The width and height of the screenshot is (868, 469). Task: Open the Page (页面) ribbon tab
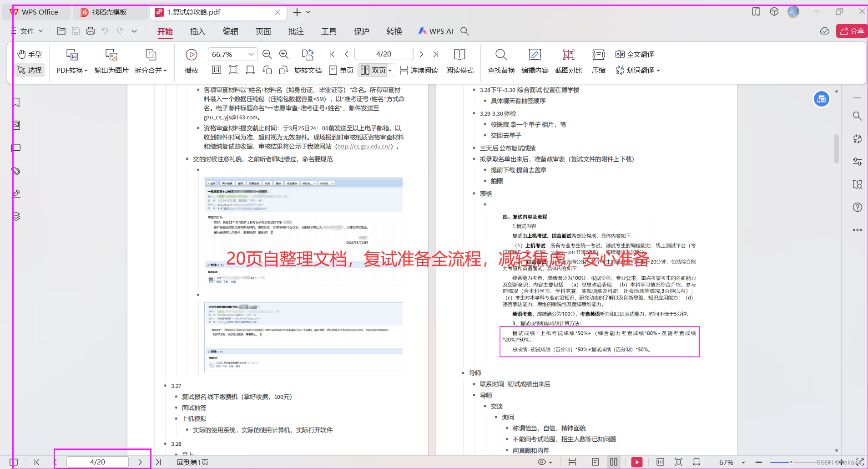263,31
